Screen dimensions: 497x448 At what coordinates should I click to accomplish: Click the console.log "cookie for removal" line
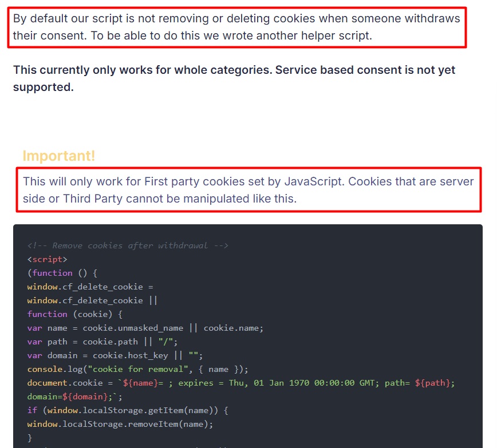[138, 369]
